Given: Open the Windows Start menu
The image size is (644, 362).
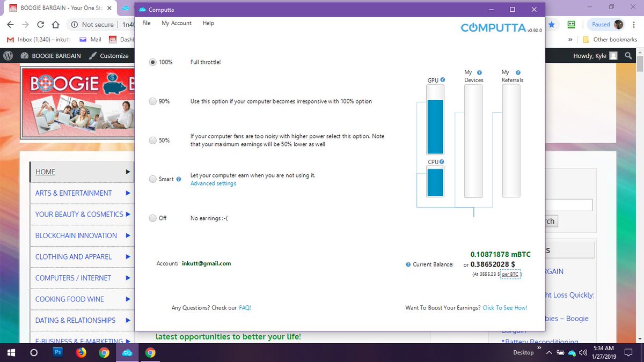Looking at the screenshot, I should click(10, 352).
